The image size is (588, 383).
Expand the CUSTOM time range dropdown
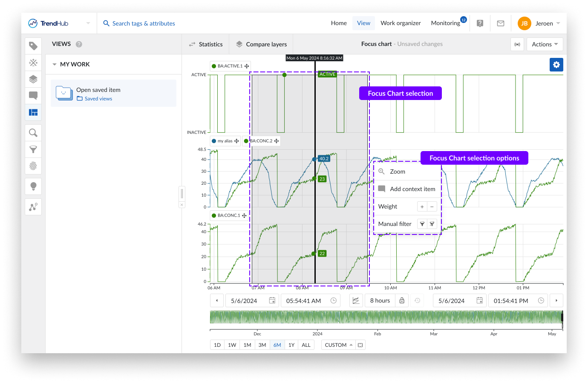339,345
